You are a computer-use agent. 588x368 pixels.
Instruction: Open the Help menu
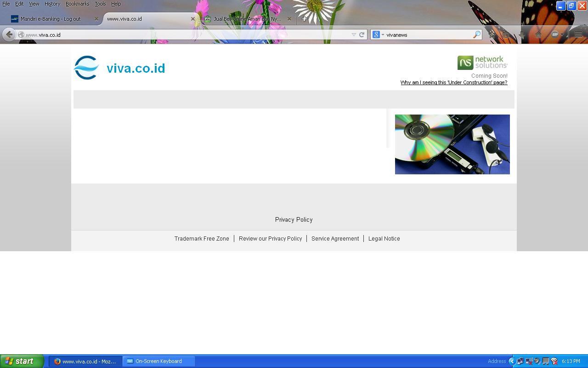[x=116, y=4]
